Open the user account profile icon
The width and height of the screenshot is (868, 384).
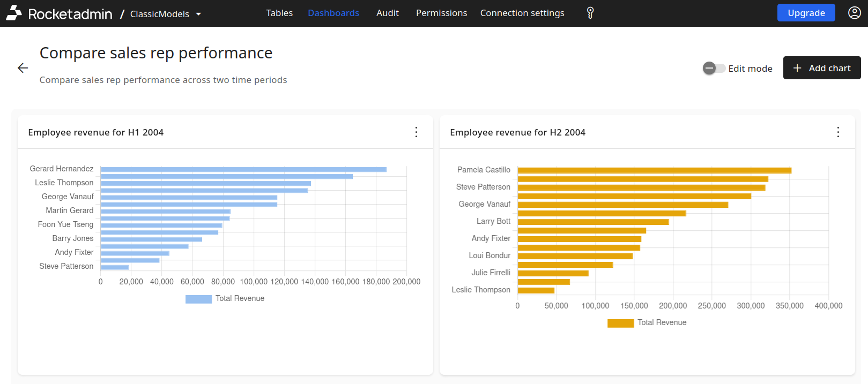(x=854, y=13)
